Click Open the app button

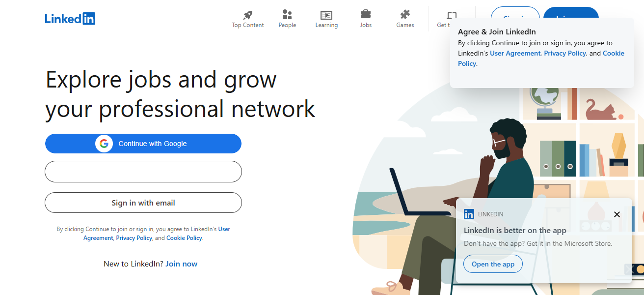(493, 264)
